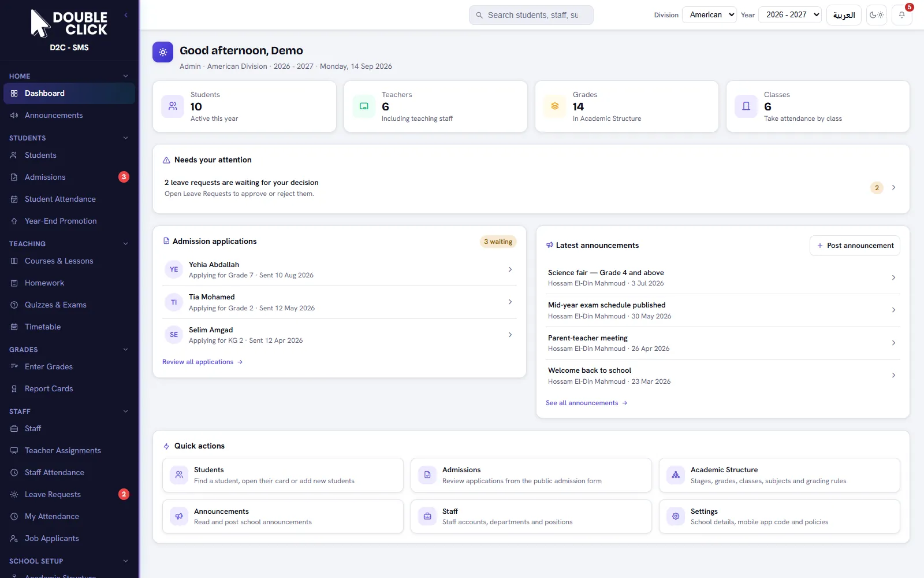Collapse the HOME sidebar section
This screenshot has height=578, width=924.
pos(125,76)
